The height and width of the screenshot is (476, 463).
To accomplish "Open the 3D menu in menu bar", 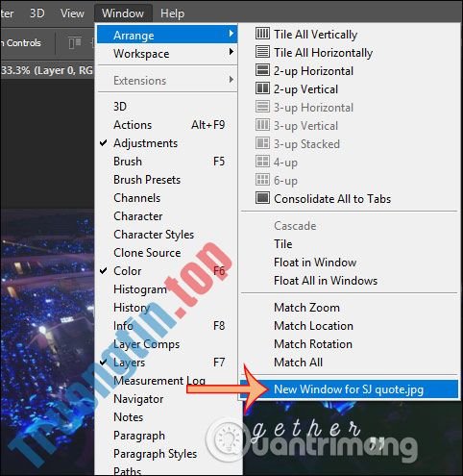I will point(37,13).
